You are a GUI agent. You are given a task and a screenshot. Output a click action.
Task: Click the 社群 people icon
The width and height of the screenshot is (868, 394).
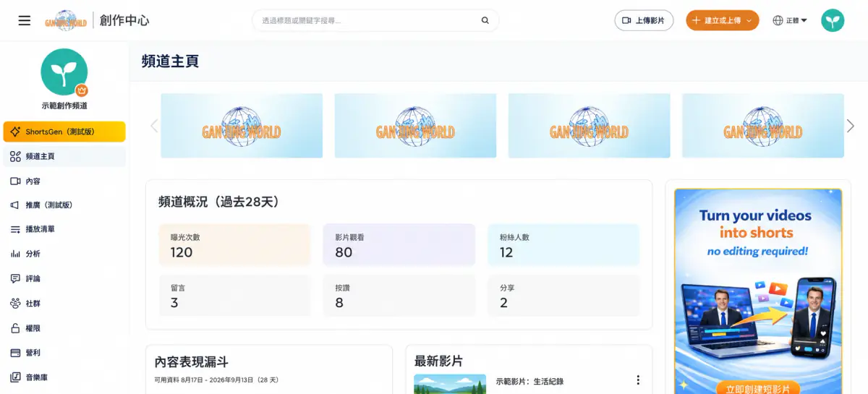coord(15,304)
